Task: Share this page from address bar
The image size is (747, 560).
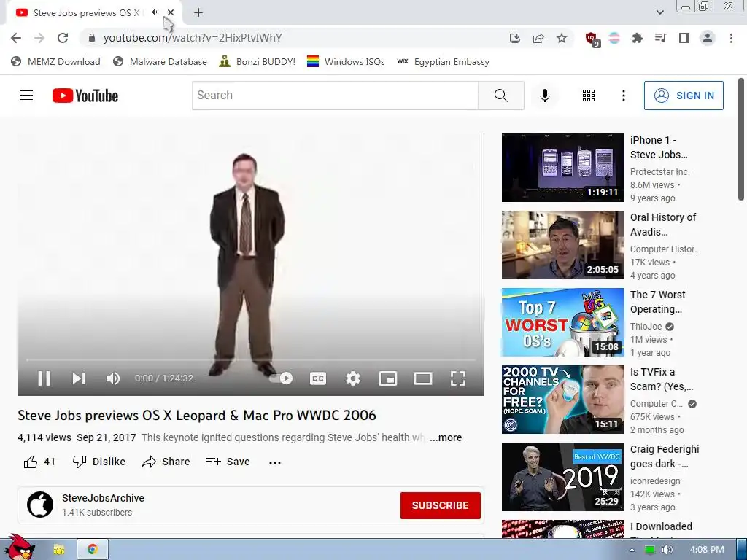Action: 538,38
